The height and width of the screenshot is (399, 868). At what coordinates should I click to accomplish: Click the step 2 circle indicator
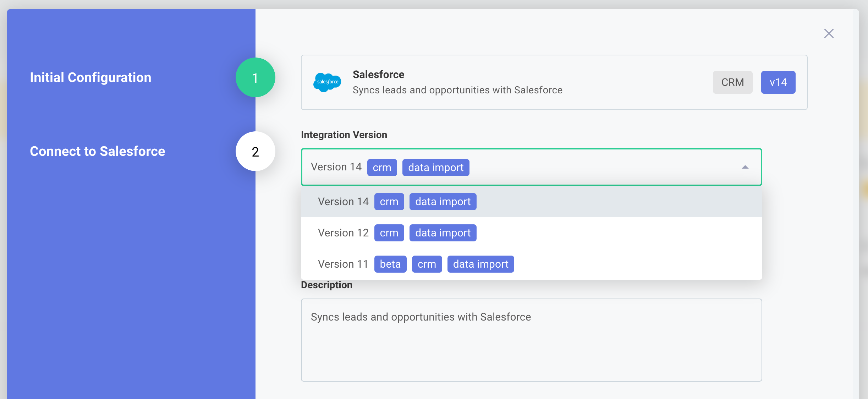pyautogui.click(x=255, y=151)
